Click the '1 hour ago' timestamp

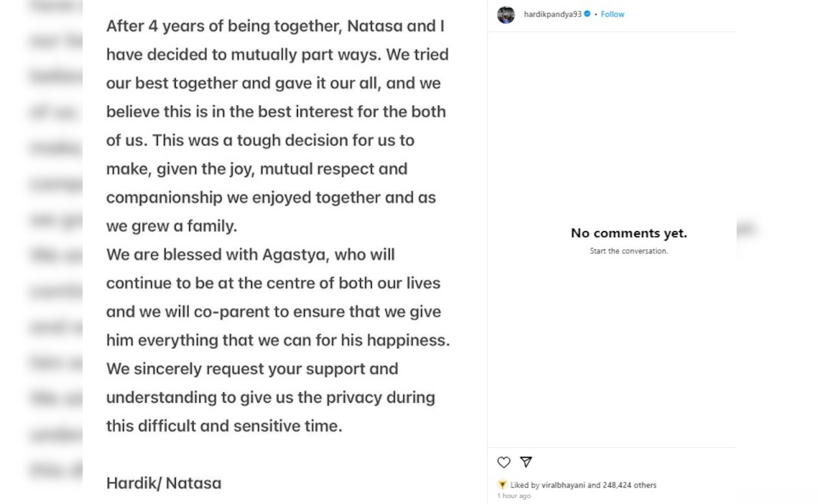[514, 496]
